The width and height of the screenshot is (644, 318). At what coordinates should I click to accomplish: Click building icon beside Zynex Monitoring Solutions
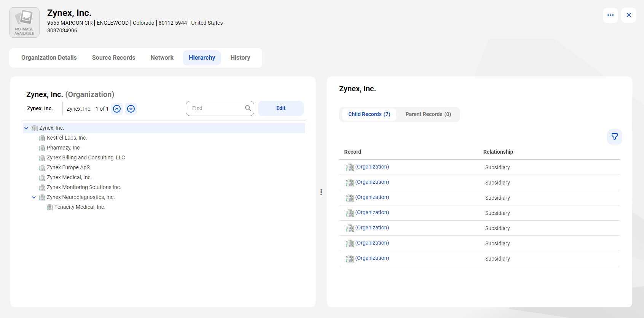(x=42, y=188)
